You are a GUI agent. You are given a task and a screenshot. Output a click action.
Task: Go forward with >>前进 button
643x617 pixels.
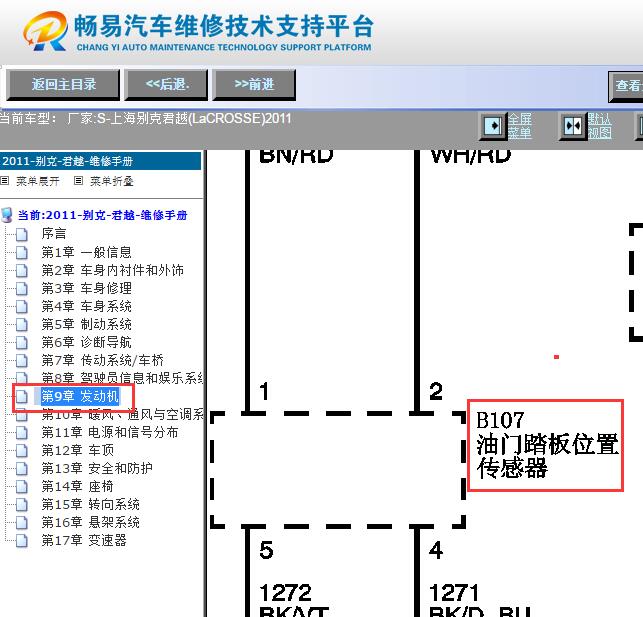pos(254,84)
